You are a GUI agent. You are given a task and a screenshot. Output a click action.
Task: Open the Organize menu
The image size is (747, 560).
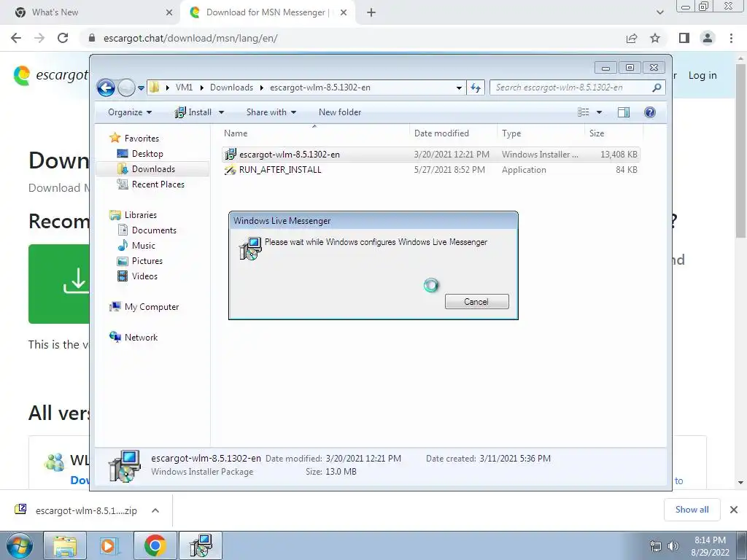[130, 112]
